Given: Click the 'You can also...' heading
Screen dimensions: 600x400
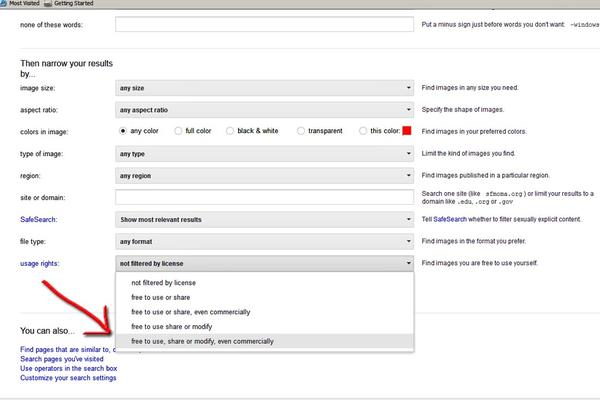Looking at the screenshot, I should [47, 331].
